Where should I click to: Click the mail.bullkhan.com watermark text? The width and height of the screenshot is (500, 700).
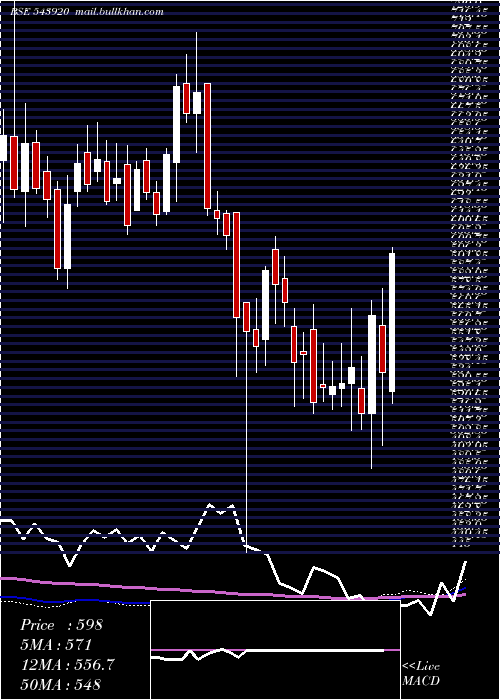tap(120, 12)
